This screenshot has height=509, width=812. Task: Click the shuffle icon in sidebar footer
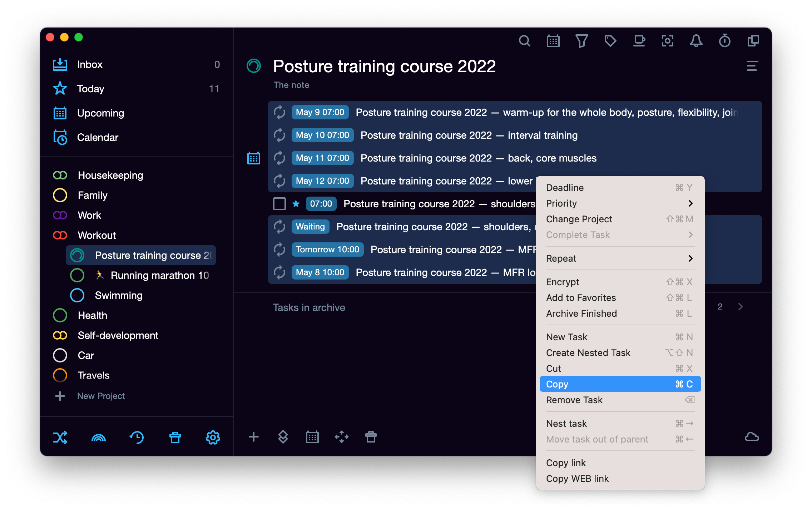point(60,437)
